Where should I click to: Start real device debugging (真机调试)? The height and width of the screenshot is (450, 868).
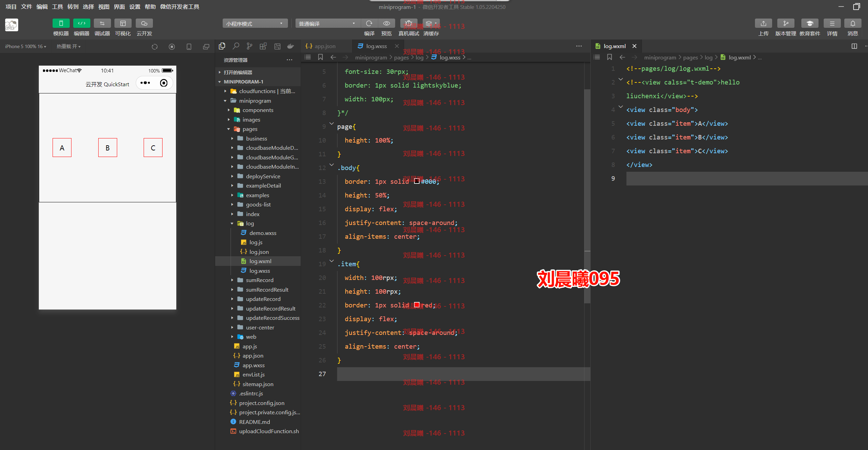[409, 23]
